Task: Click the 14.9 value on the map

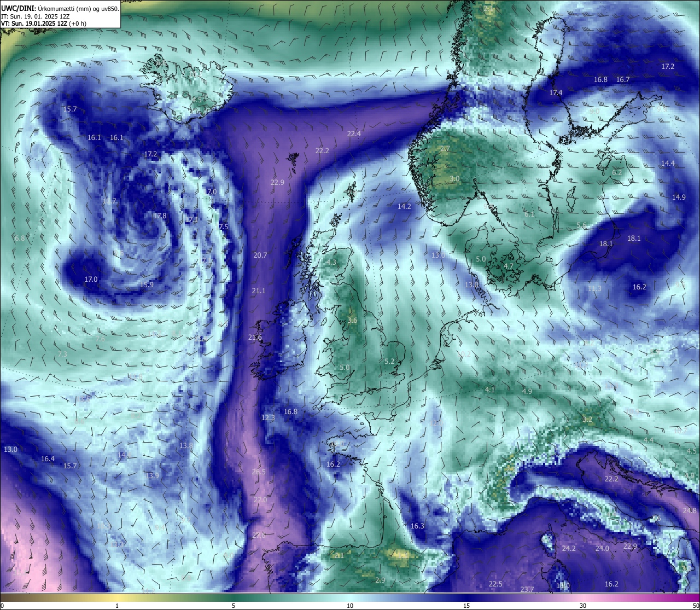Action: pyautogui.click(x=679, y=197)
